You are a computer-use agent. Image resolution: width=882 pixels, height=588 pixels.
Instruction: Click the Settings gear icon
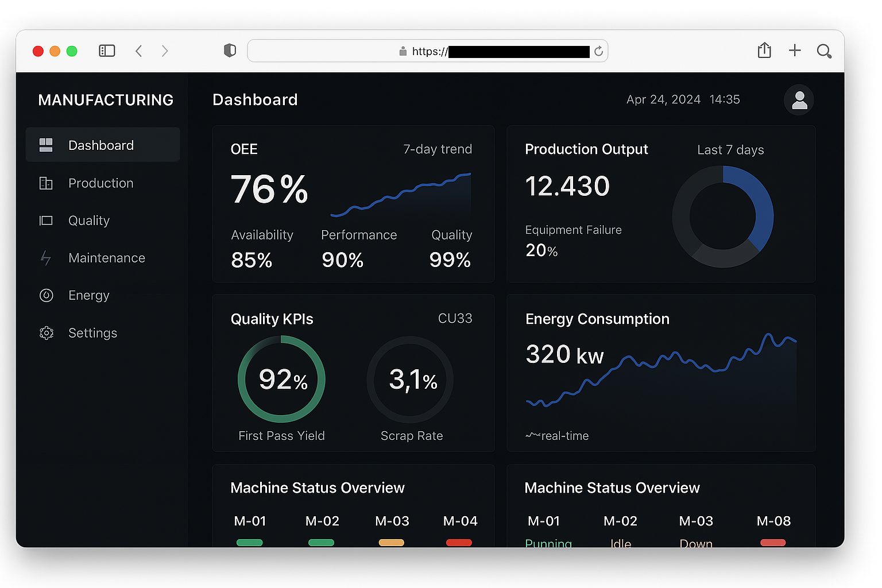(46, 333)
